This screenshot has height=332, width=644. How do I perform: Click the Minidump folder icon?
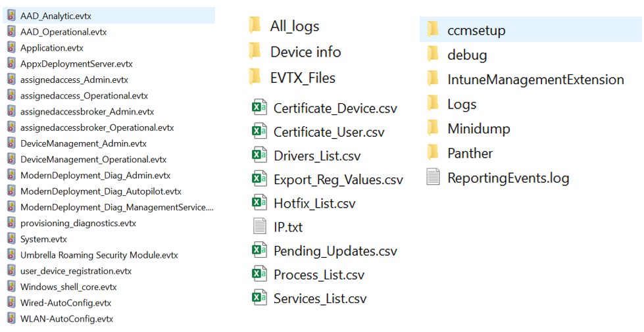pyautogui.click(x=432, y=128)
